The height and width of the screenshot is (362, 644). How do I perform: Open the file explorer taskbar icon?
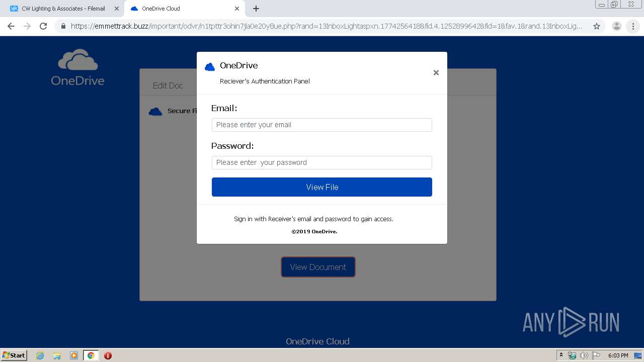click(57, 355)
